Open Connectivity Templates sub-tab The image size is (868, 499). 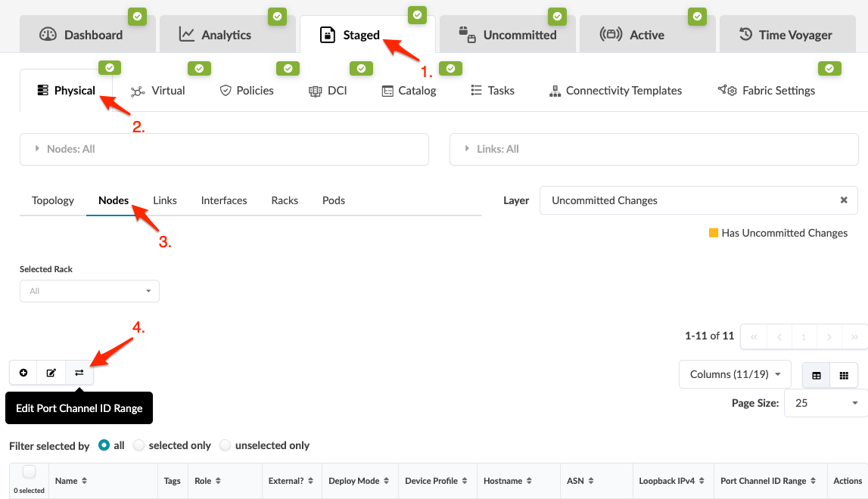click(615, 91)
